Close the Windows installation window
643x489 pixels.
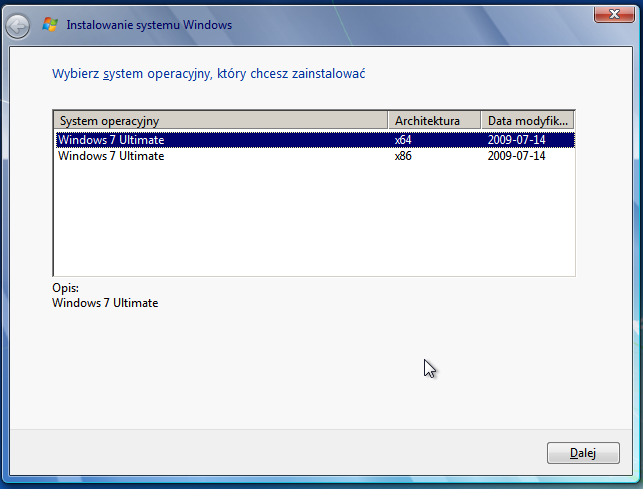click(614, 14)
